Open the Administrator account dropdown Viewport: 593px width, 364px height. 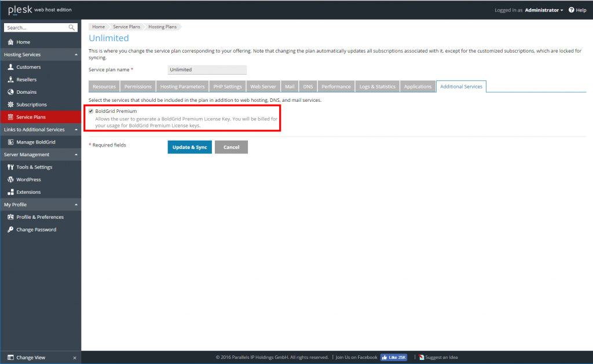point(544,10)
